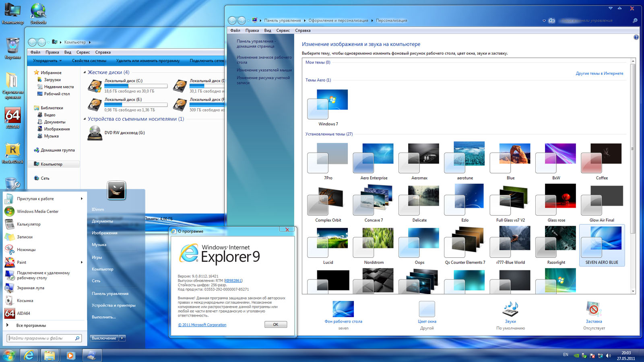Open the Window Color (Цвет окна) setting
Viewport: 644px width, 362px height.
pyautogui.click(x=427, y=309)
